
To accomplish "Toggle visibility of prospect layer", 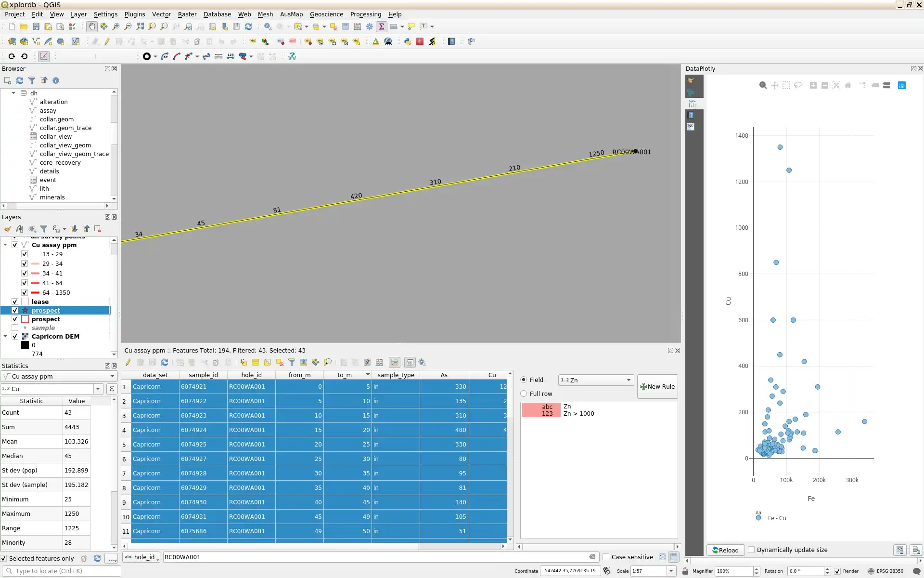I will (14, 310).
